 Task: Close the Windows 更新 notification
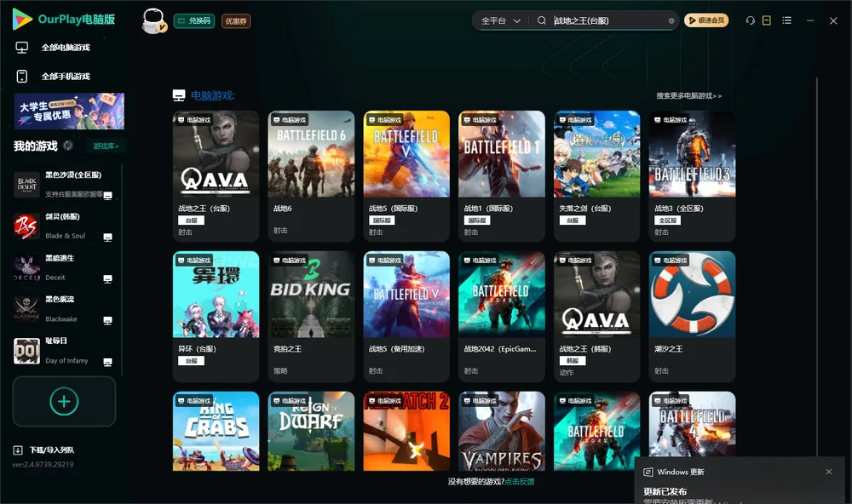pos(829,472)
